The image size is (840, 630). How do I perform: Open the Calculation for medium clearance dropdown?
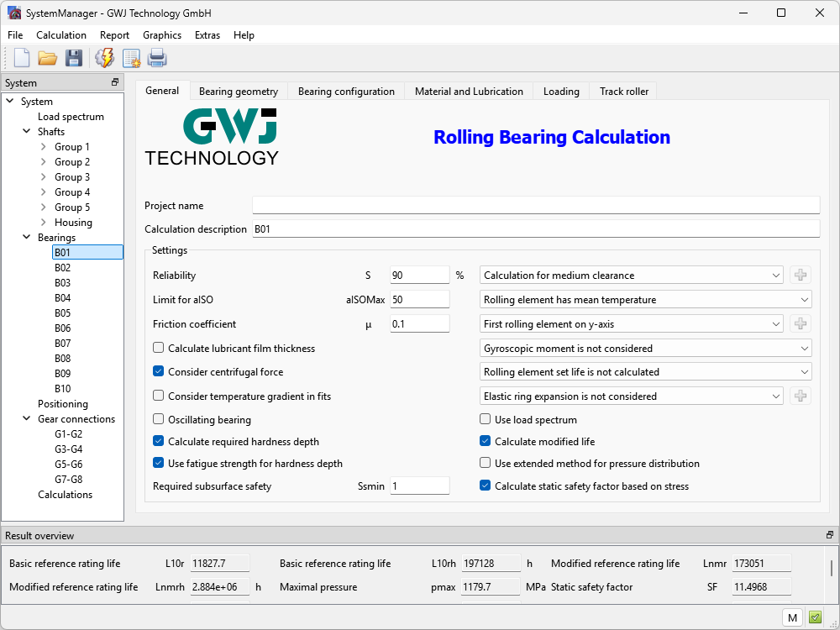632,276
